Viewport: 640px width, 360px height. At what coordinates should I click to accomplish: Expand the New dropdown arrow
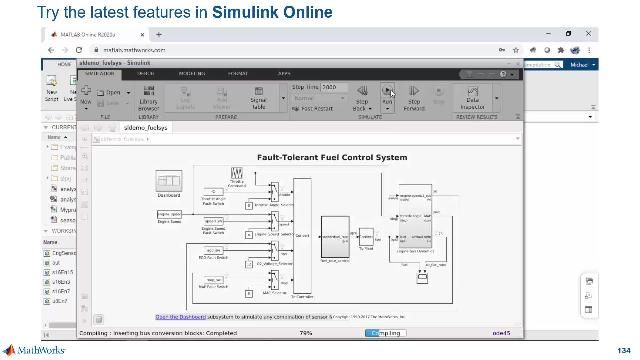pos(86,108)
